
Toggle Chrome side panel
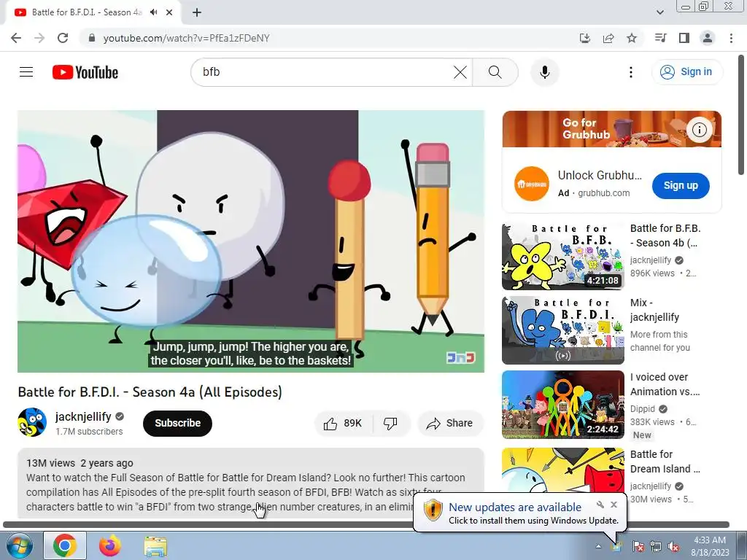click(684, 38)
